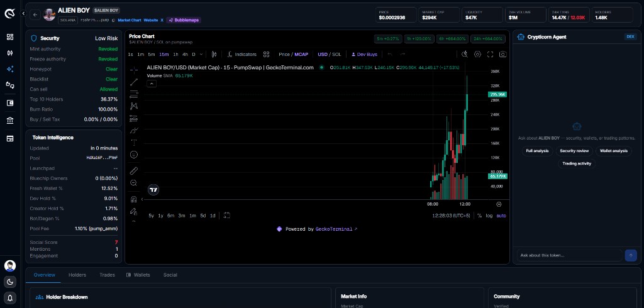Switch to the Holders tab
The height and width of the screenshot is (308, 644).
coord(77,275)
